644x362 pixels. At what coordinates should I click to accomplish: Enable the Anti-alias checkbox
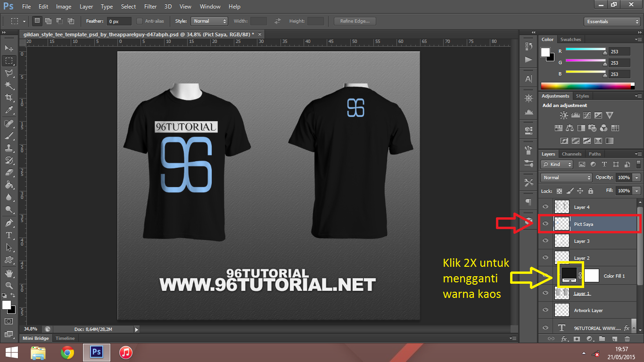point(140,21)
